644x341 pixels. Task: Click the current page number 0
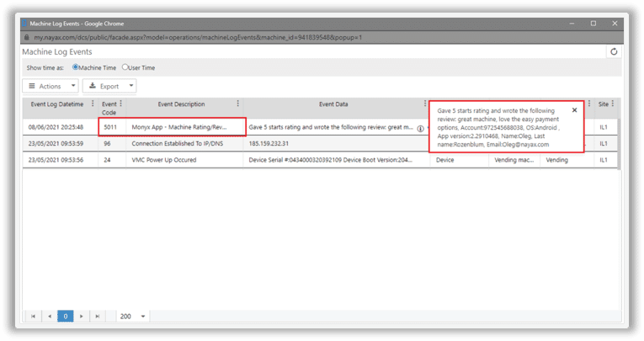(66, 316)
